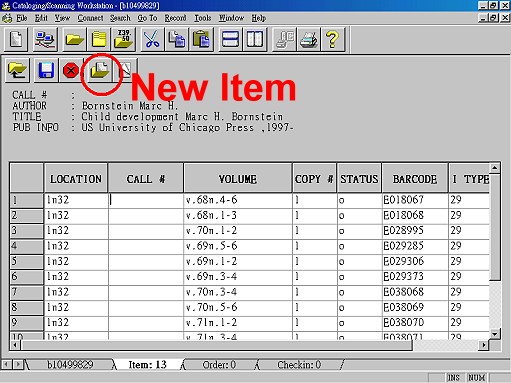This screenshot has height=383, width=511.
Task: Click the LOCATION column header
Action: 76,179
